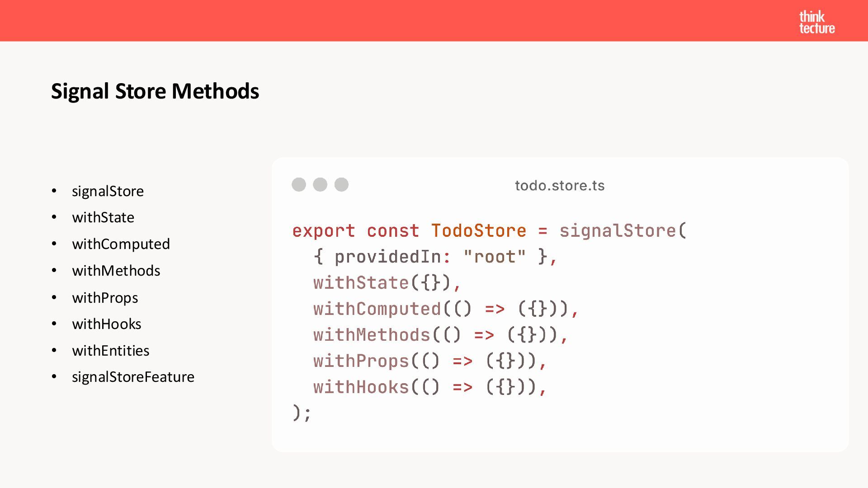Click the "root" string in code
This screenshot has width=868, height=488.
coord(495,257)
